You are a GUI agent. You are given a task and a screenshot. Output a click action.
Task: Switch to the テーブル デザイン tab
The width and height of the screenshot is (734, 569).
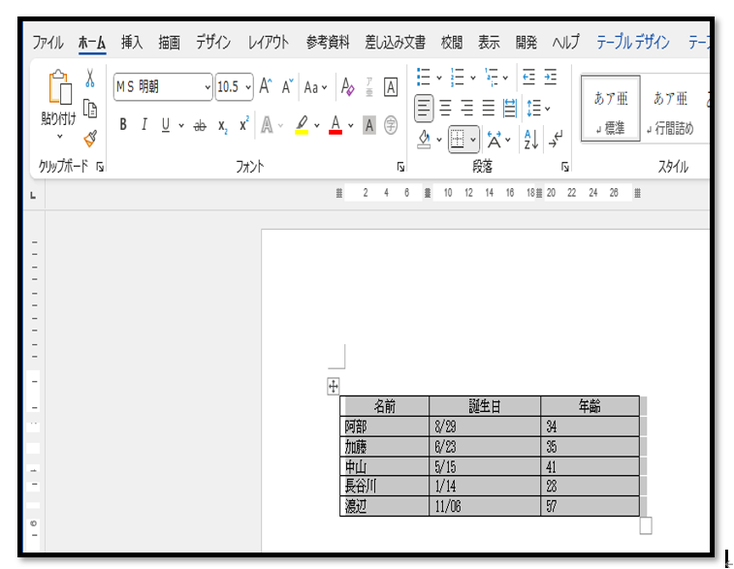point(633,43)
